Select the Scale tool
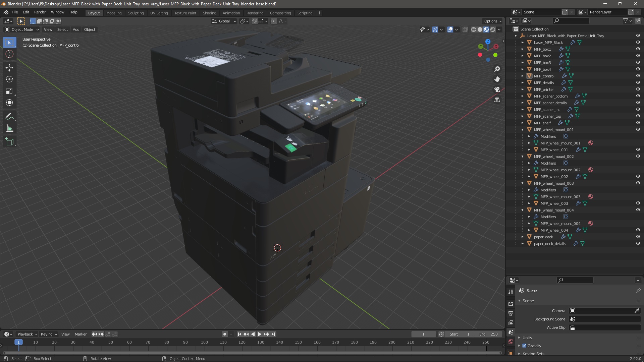 tap(9, 91)
